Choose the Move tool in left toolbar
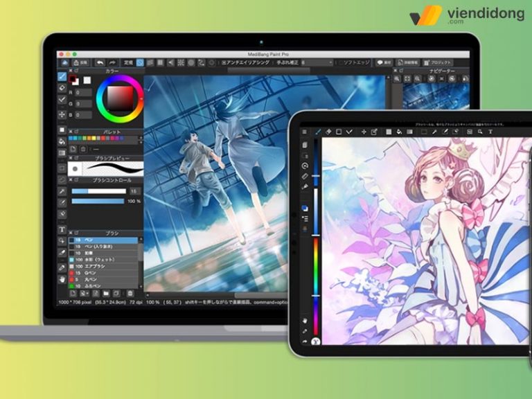Screen dimensions: 532x399 62,114
